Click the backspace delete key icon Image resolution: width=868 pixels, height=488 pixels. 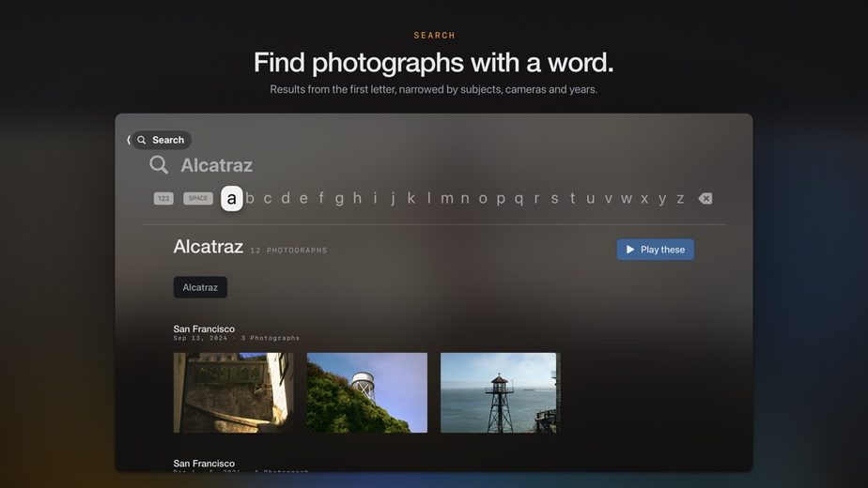[x=705, y=198]
